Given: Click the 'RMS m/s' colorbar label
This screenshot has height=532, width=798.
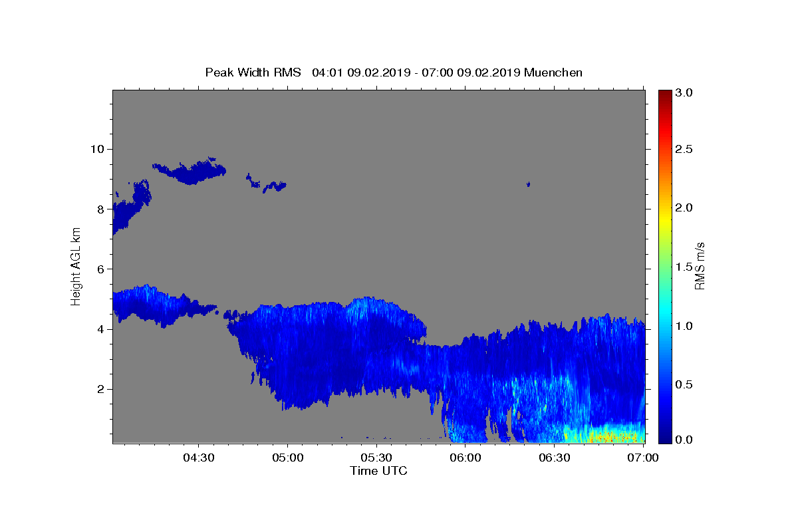Looking at the screenshot, I should click(700, 266).
